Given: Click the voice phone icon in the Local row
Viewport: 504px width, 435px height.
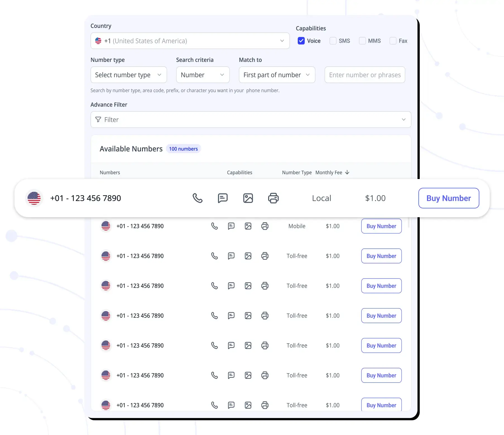Looking at the screenshot, I should pos(197,198).
